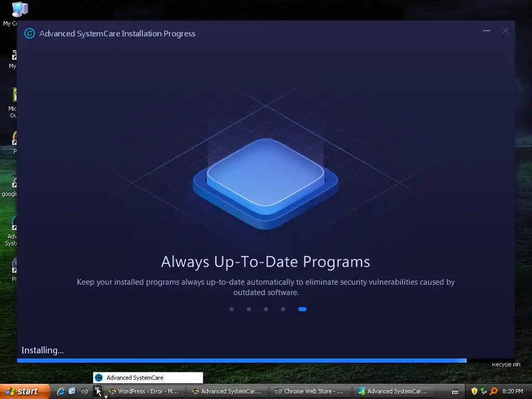Launch Internet Explorer from quick launch
Viewport: 532px width, 399px height.
tap(61, 391)
